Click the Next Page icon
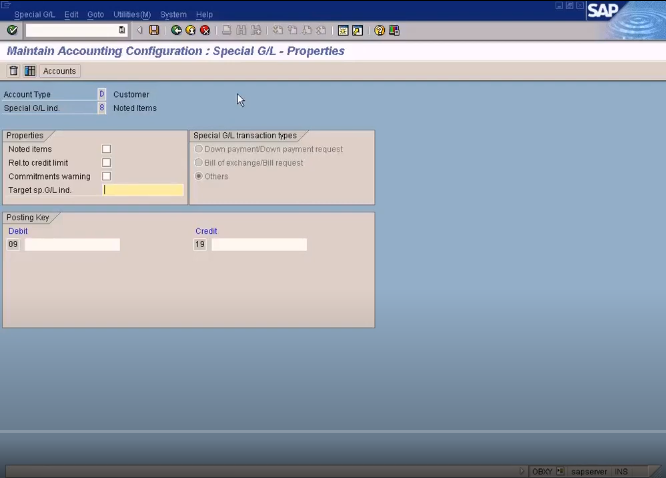 click(307, 30)
